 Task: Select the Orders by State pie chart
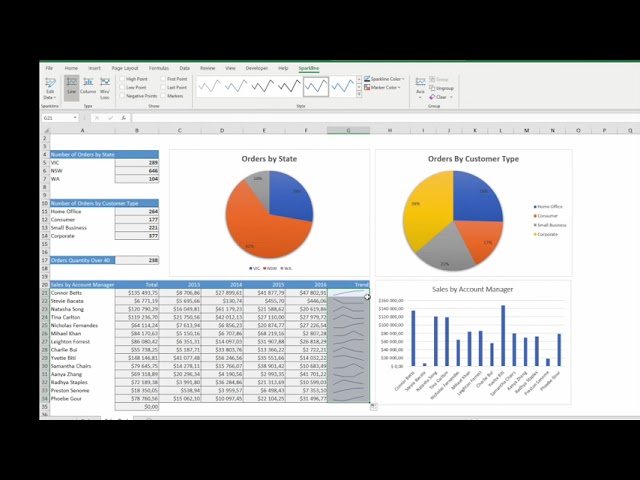point(269,215)
